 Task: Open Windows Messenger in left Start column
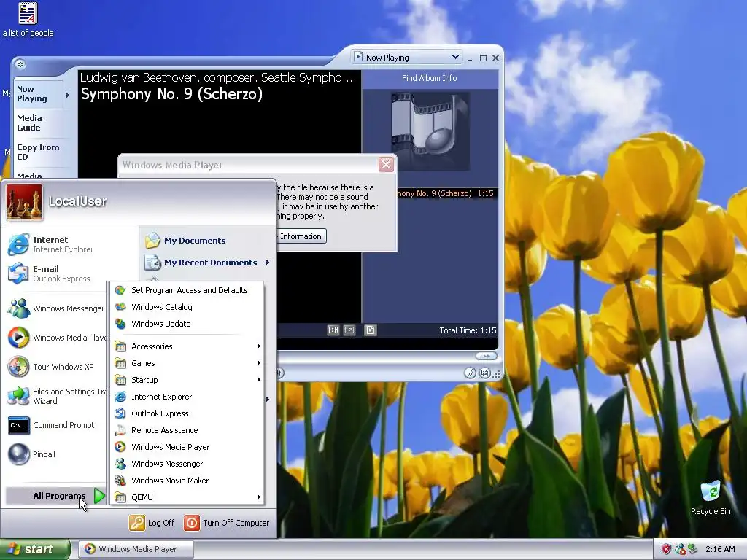click(x=56, y=308)
